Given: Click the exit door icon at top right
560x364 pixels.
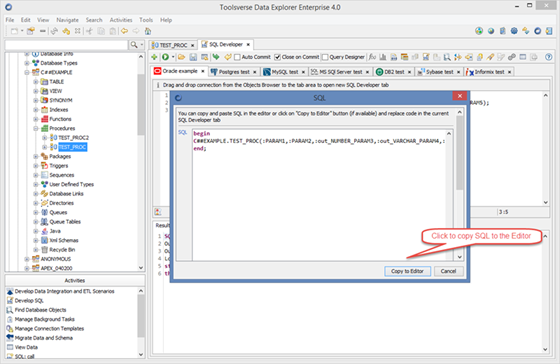Looking at the screenshot, I should tap(549, 31).
